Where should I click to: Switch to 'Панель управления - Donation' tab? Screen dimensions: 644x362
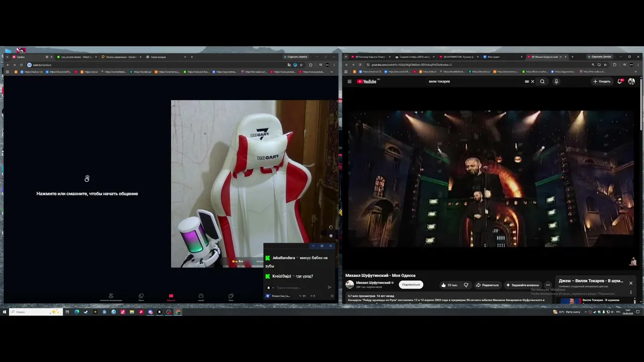coord(121,57)
